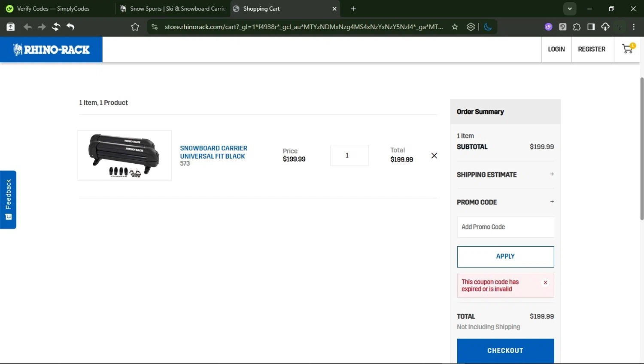Open the Login page
Image resolution: width=644 pixels, height=364 pixels.
556,49
